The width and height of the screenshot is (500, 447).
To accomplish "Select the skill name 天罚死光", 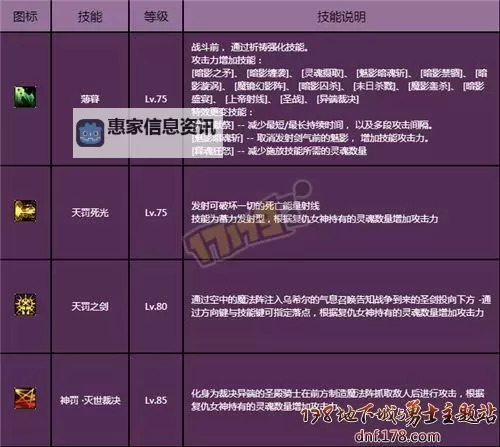I will coord(90,213).
